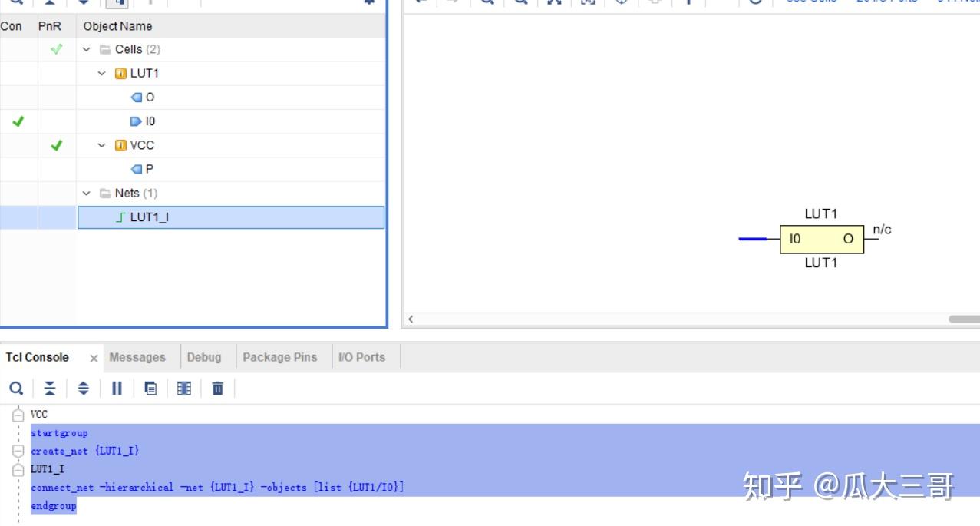The height and width of the screenshot is (526, 980).
Task: Click the Con checkmark on the I0 row
Action: tap(18, 121)
